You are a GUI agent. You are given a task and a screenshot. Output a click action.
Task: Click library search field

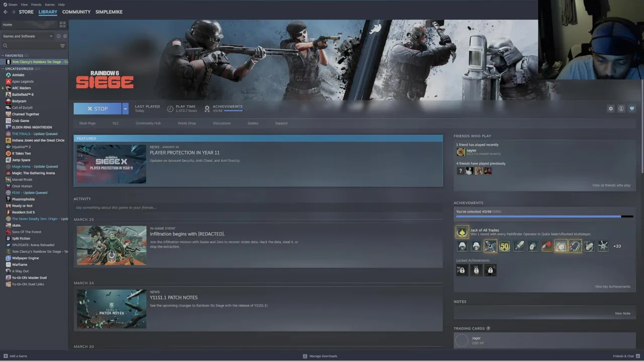(30, 46)
